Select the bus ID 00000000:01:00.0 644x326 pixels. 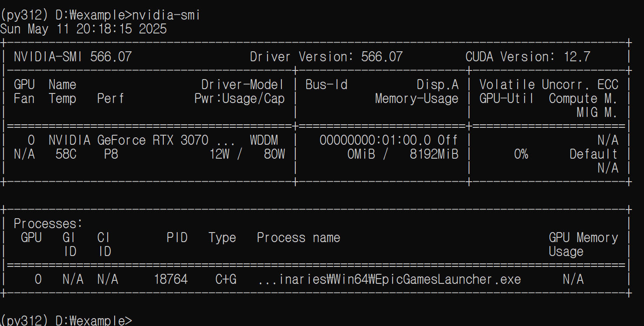pyautogui.click(x=375, y=140)
